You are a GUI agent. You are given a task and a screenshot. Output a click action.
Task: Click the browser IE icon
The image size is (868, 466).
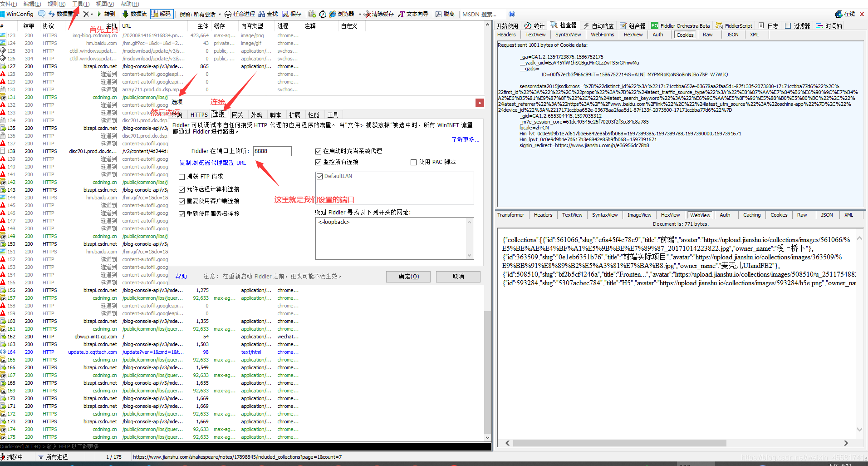[x=333, y=14]
